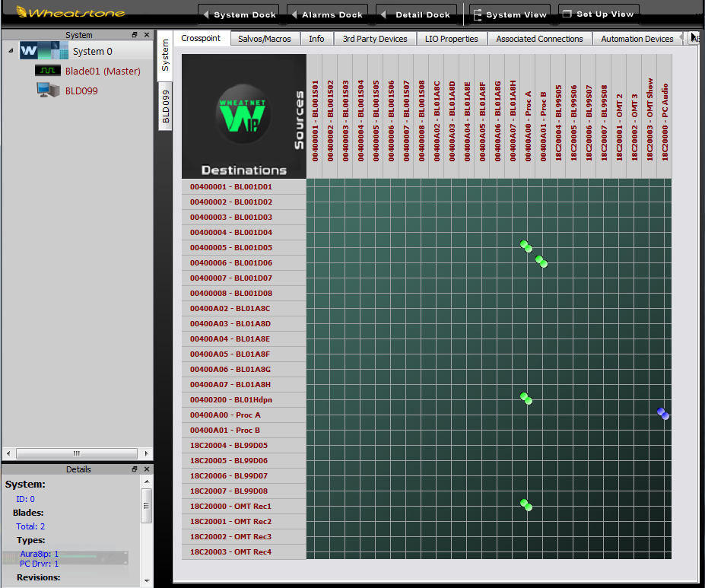This screenshot has height=588, width=705.
Task: Open the LIO Properties tab
Action: coord(452,39)
